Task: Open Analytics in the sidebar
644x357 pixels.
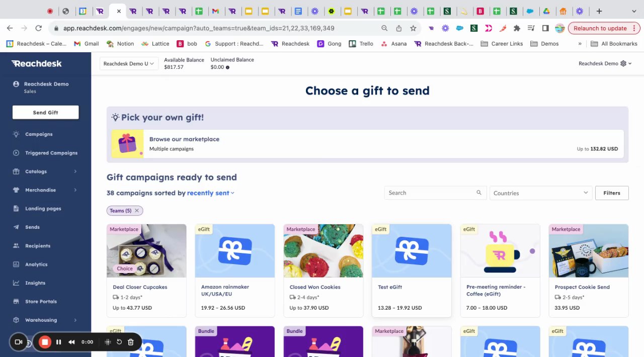Action: click(x=36, y=264)
